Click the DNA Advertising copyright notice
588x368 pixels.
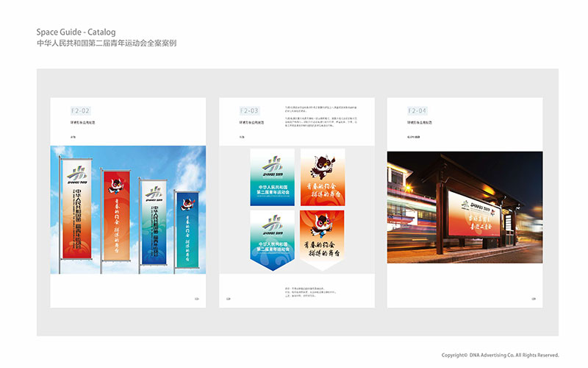tap(500, 355)
